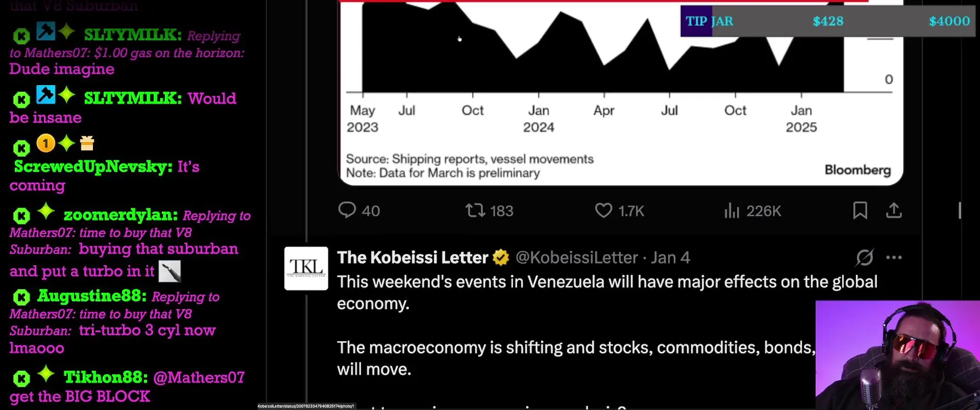The height and width of the screenshot is (410, 980).
Task: Click the gold verified badge
Action: tap(501, 258)
